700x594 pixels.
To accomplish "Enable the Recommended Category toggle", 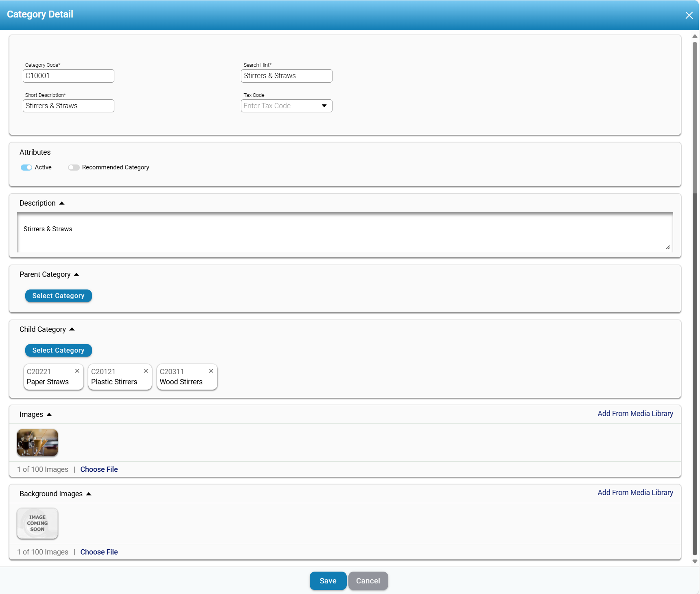I will pos(74,168).
